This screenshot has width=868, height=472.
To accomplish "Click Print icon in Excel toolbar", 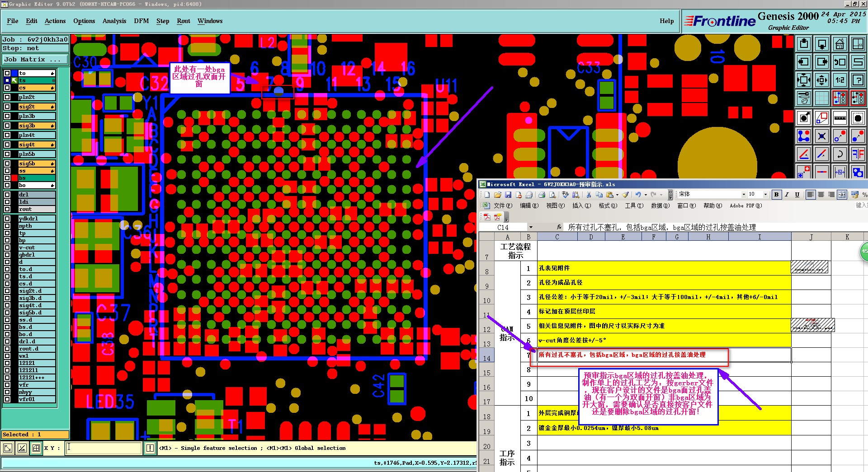I will click(x=542, y=195).
